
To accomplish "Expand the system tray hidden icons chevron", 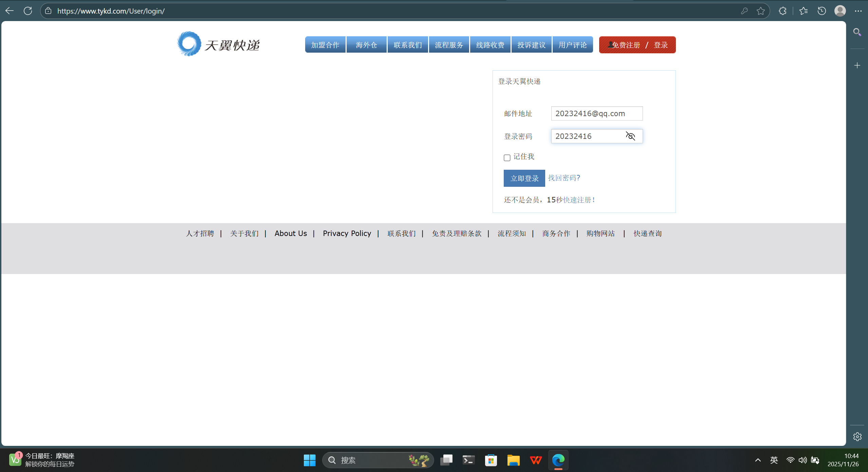I will pyautogui.click(x=758, y=460).
